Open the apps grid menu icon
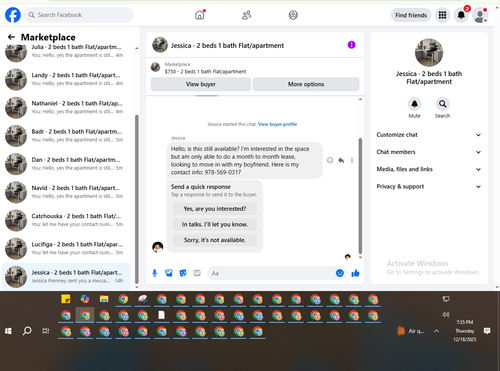Viewport: 500px width, 371px height. click(442, 15)
